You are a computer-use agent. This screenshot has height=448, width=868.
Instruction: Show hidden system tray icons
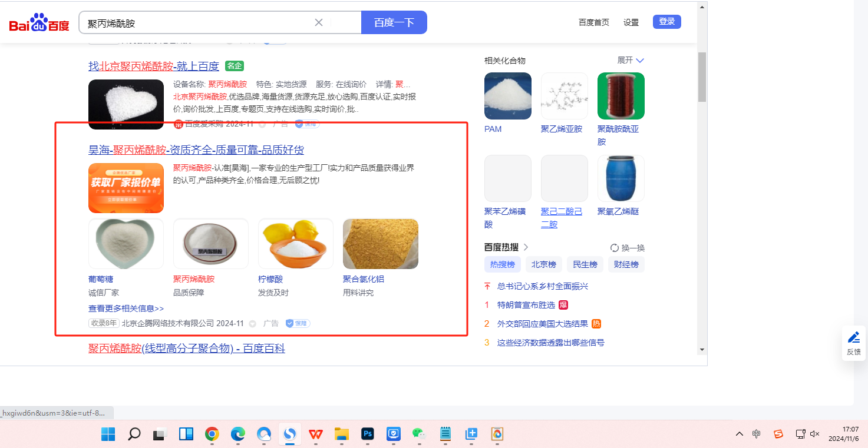(740, 434)
